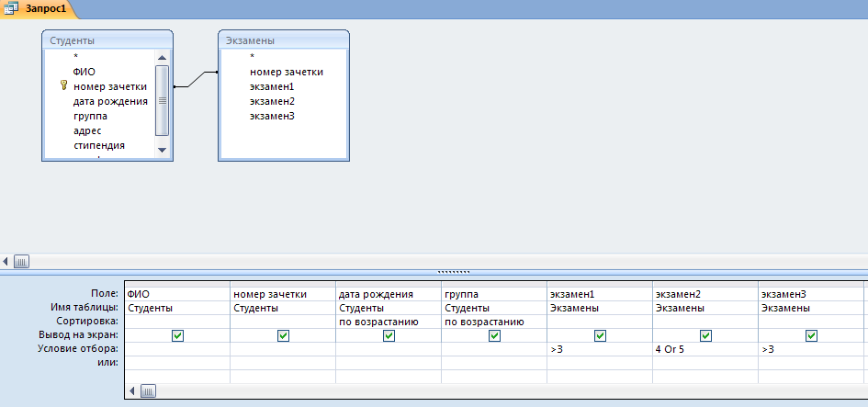Click группа field cell in grid
The width and height of the screenshot is (868, 407).
[x=494, y=294]
